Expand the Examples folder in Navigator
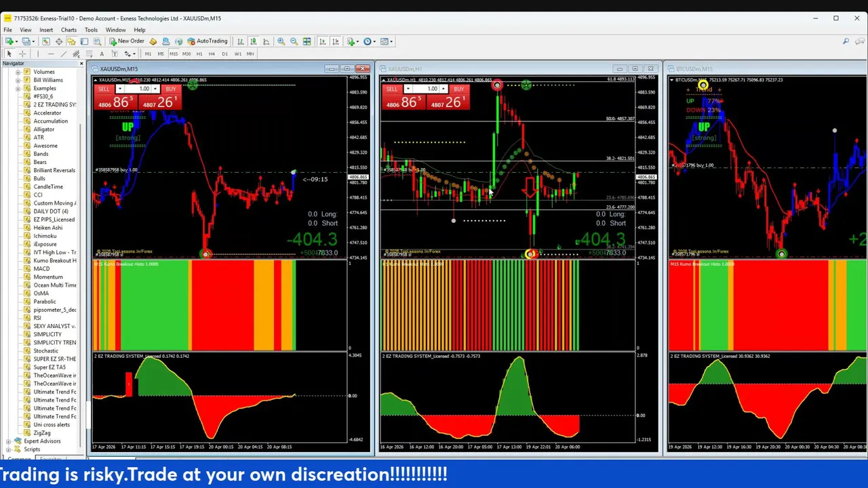868x488 pixels. pos(18,88)
